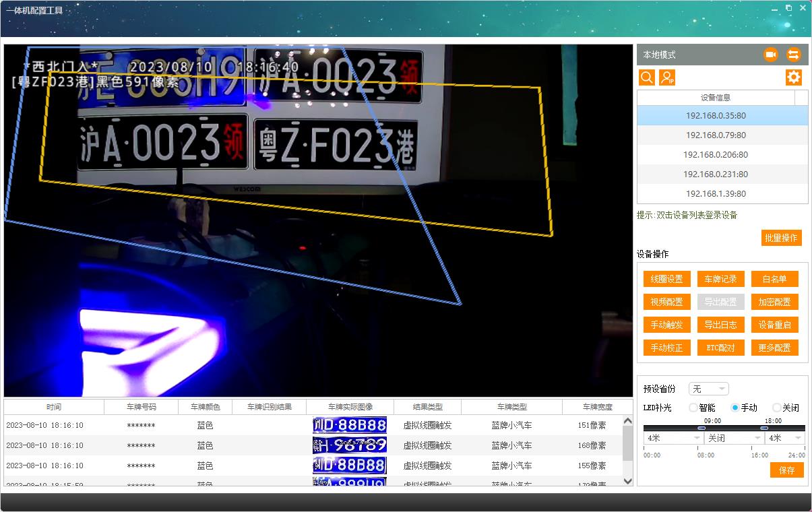
Task: Click the magnifier device search icon
Action: 647,77
